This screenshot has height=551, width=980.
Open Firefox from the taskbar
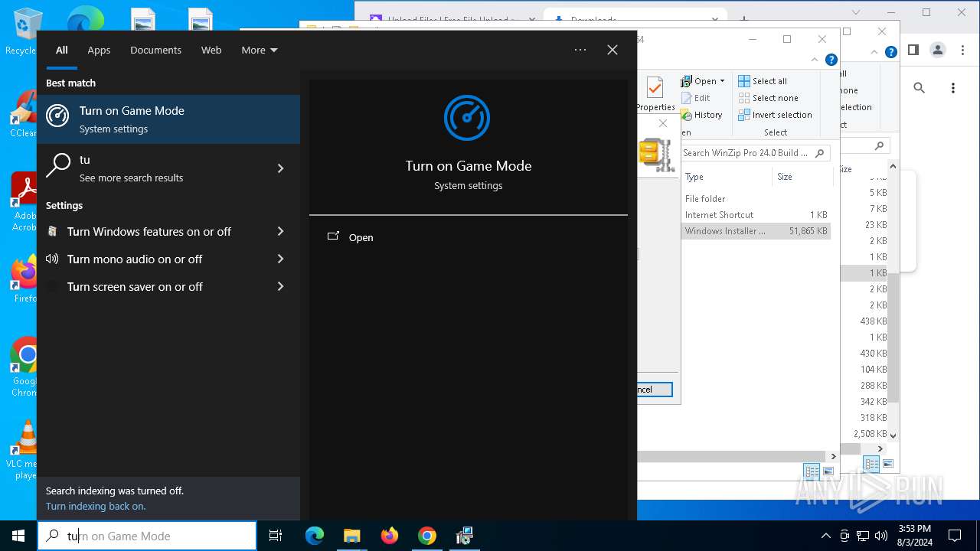(390, 536)
